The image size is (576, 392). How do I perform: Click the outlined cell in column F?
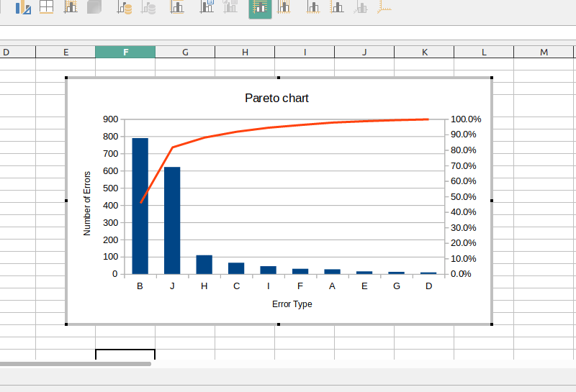(125, 354)
